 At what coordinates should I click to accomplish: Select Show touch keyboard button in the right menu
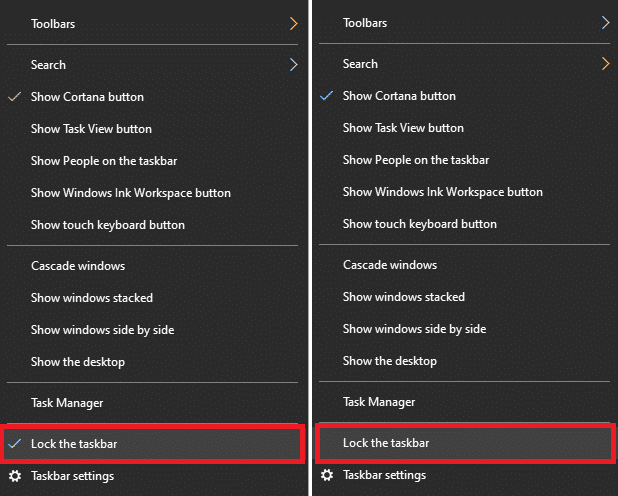click(419, 224)
